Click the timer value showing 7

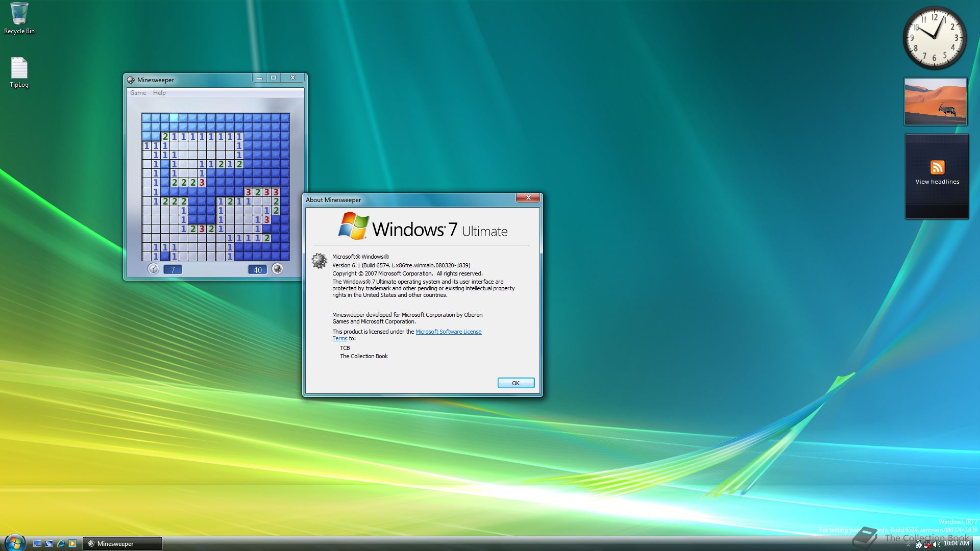[173, 270]
